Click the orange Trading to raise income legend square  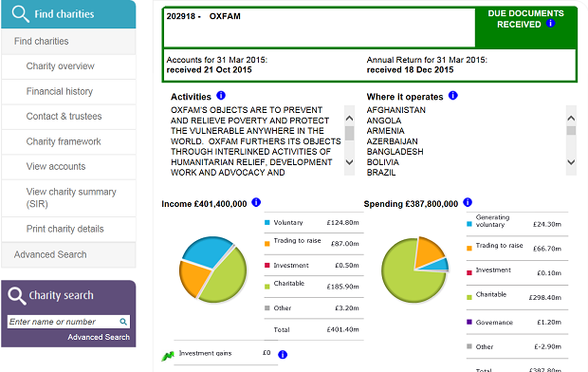267,244
